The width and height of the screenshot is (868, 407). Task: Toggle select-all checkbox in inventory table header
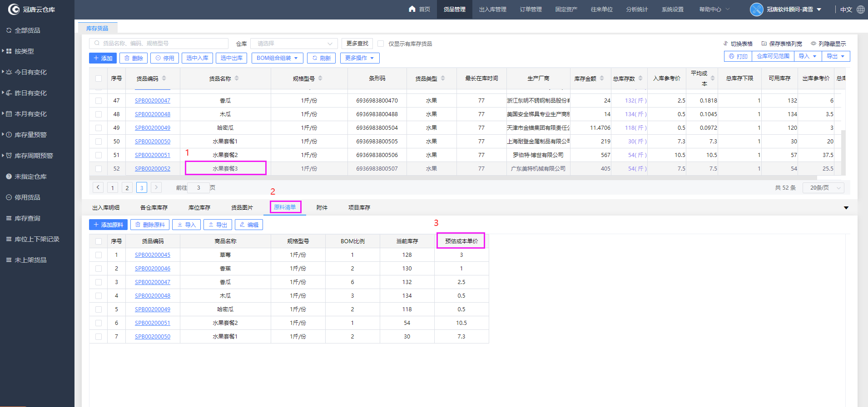(99, 78)
